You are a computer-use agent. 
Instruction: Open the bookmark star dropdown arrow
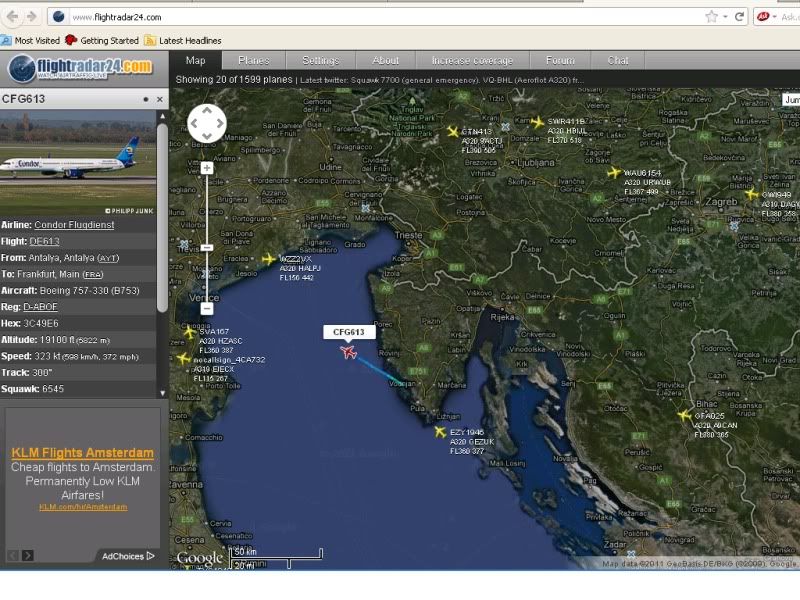[x=725, y=17]
